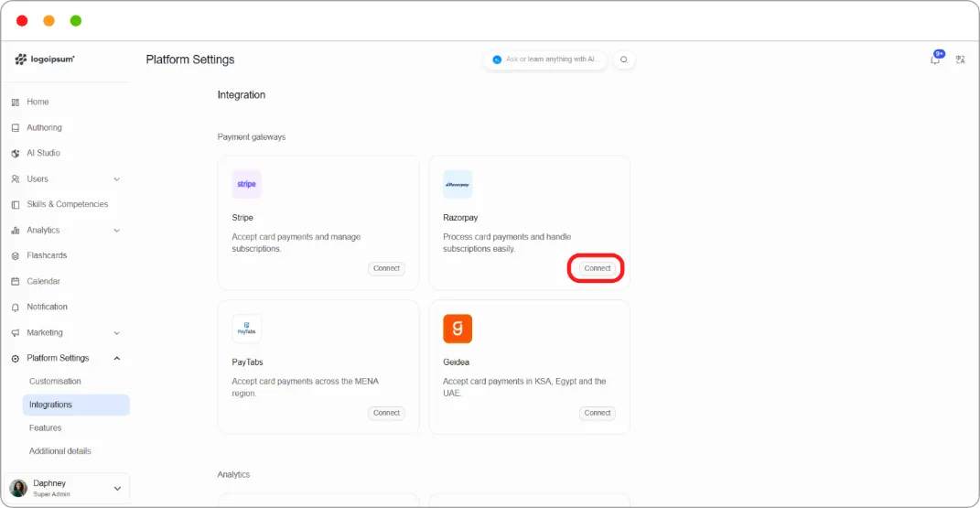Click the green maximize window button
Screen dimensions: 980x508
click(76, 21)
